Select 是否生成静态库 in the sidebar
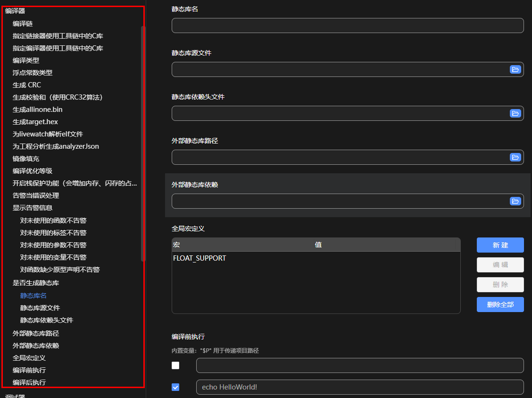Screen dimensions: 532x398 click(x=35, y=283)
